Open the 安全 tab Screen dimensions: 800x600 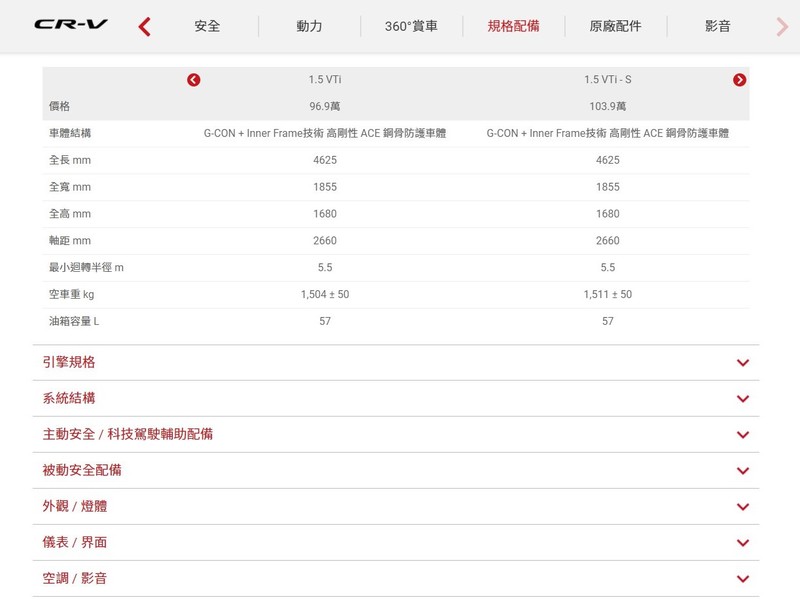[207, 26]
